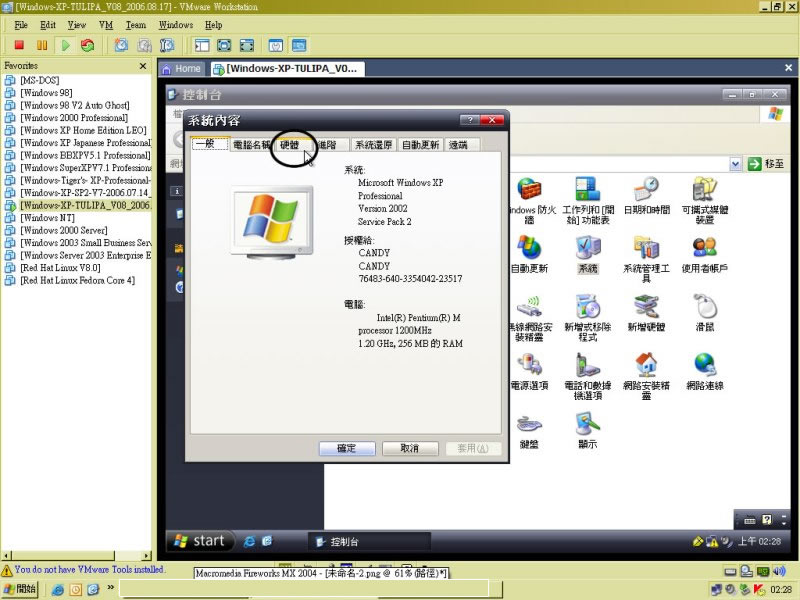Click the red Power Off toolbar button
The width and height of the screenshot is (800, 600).
coord(19,45)
